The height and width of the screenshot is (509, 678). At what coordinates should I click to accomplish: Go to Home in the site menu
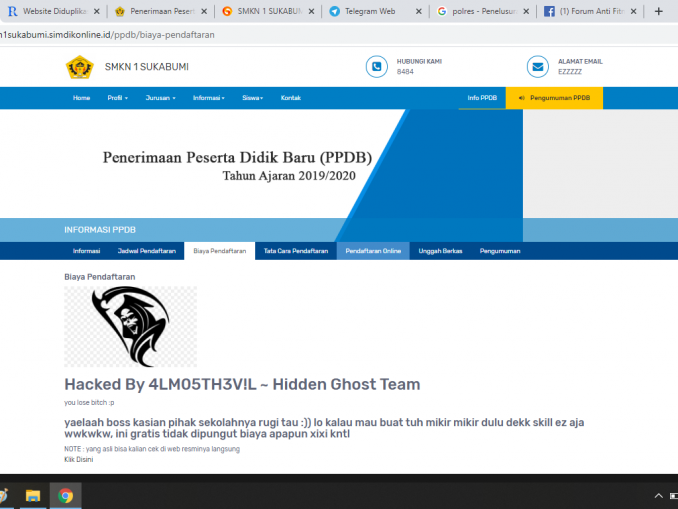(81, 98)
